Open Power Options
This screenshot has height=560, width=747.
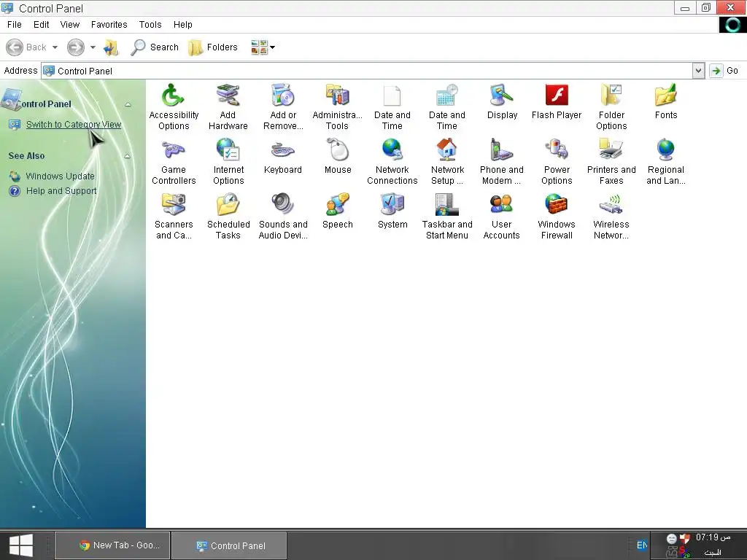point(557,161)
